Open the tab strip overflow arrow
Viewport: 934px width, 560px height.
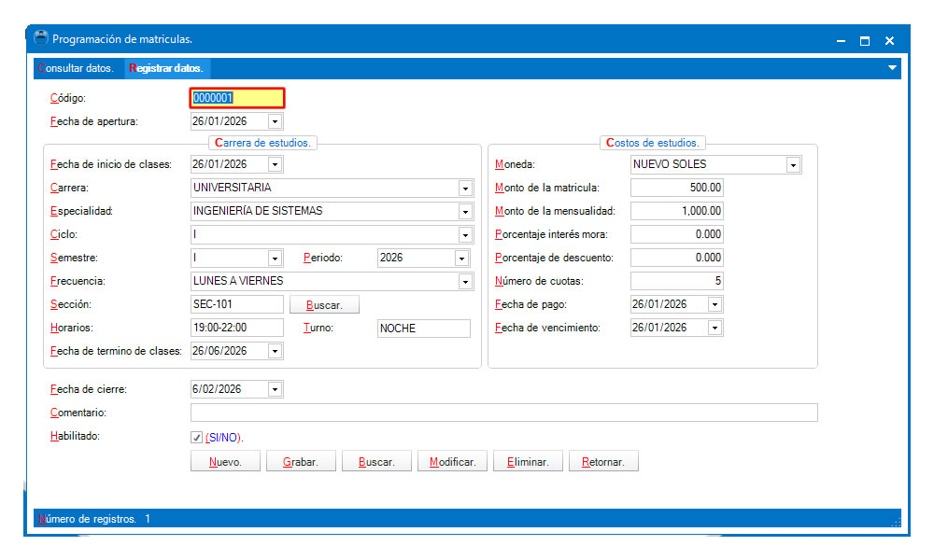point(892,68)
